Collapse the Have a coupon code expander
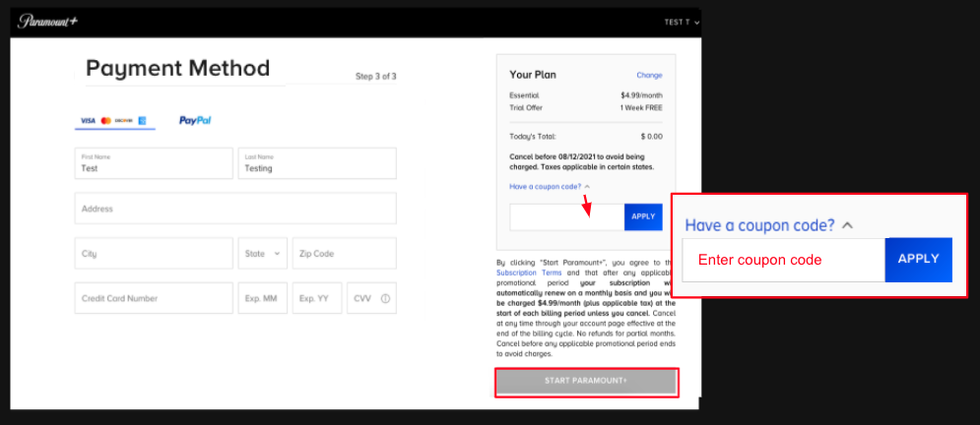This screenshot has height=425, width=980. pos(550,187)
